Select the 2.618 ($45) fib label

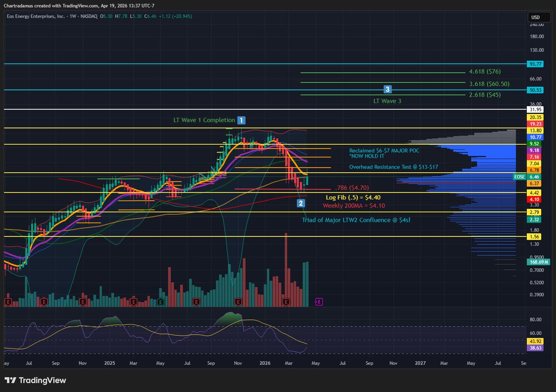click(x=485, y=95)
